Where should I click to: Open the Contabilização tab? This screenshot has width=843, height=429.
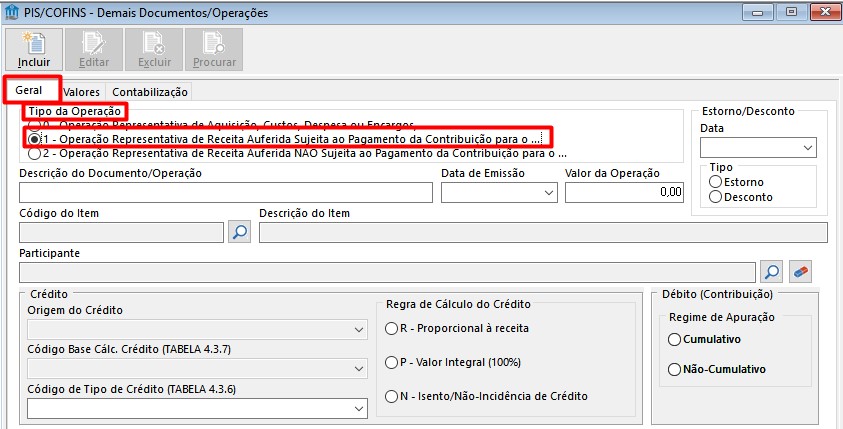tap(149, 92)
